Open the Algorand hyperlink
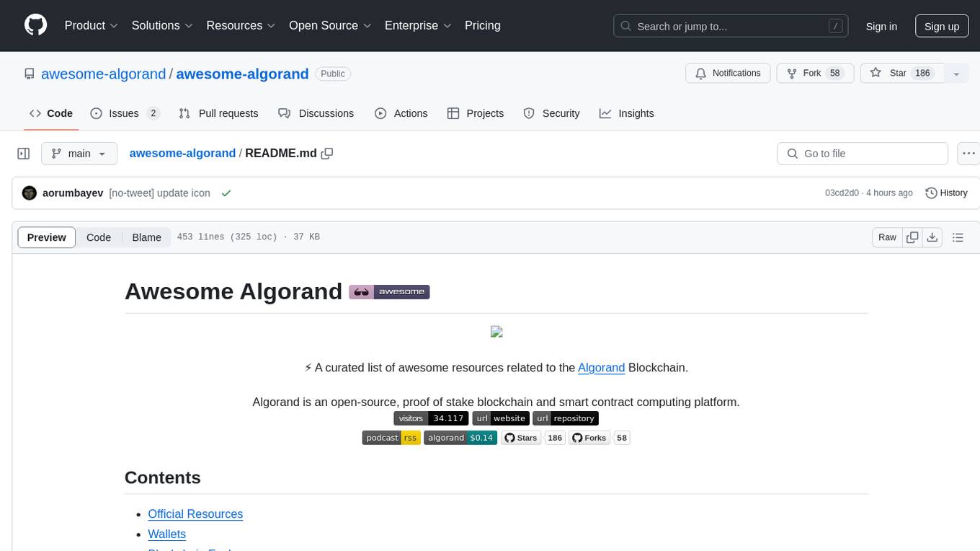The image size is (980, 551). pos(601,367)
